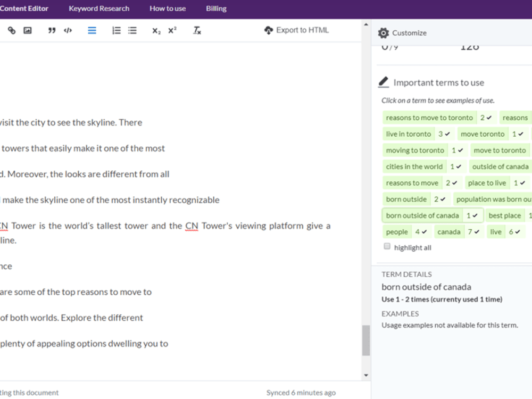Clear text formatting

pyautogui.click(x=197, y=30)
